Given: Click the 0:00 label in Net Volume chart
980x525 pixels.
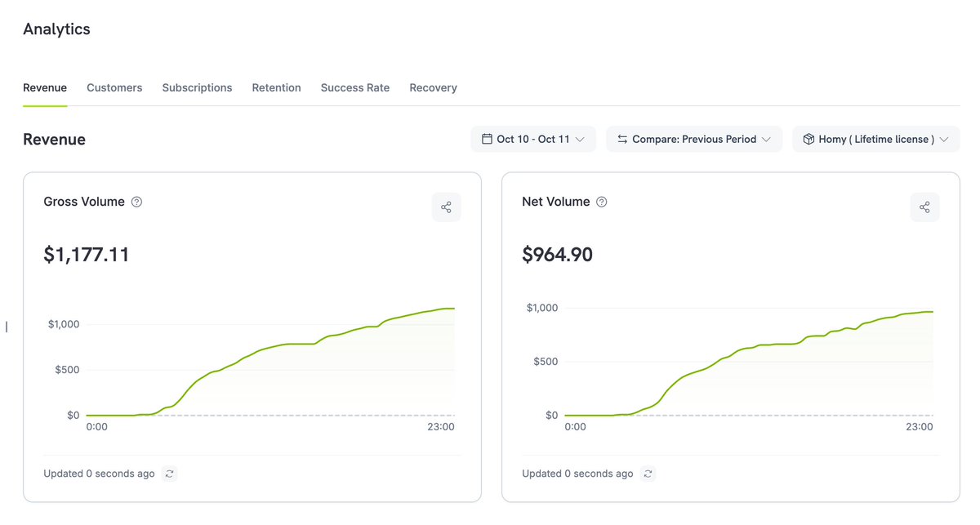Looking at the screenshot, I should (x=576, y=426).
